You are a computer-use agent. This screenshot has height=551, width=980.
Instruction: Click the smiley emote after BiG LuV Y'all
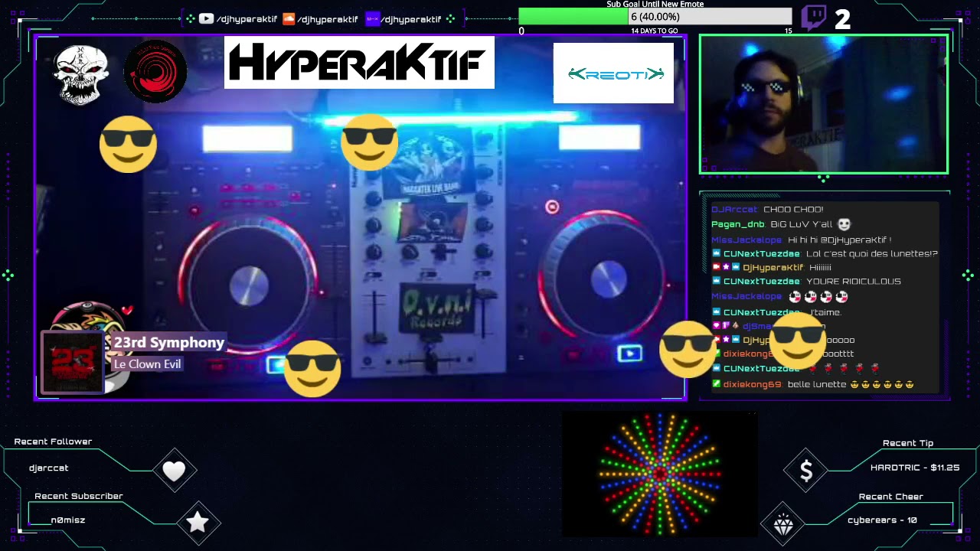click(844, 224)
